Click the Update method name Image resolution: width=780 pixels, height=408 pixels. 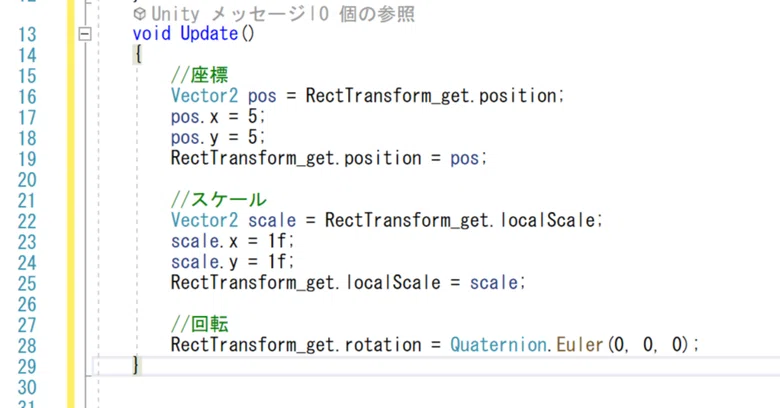point(209,34)
